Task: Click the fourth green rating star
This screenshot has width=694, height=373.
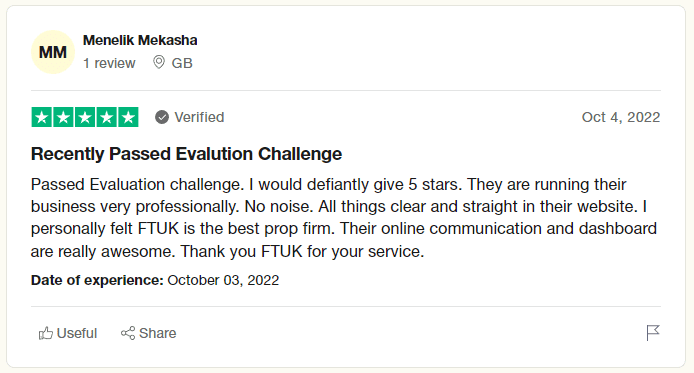Action: [x=107, y=117]
